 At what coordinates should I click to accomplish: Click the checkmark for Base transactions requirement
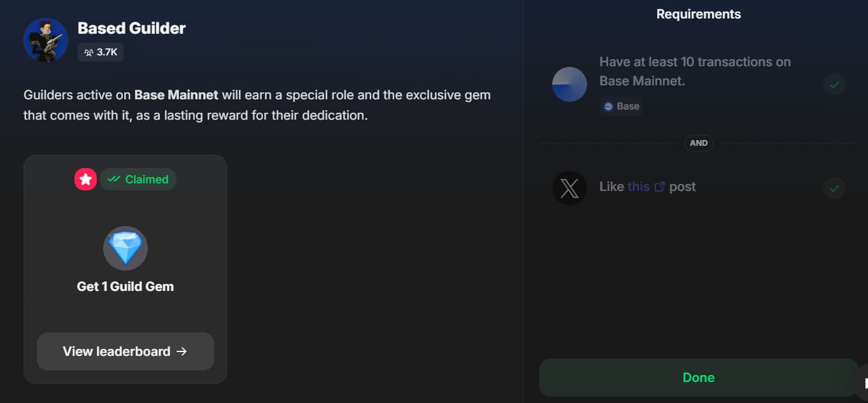coord(834,84)
